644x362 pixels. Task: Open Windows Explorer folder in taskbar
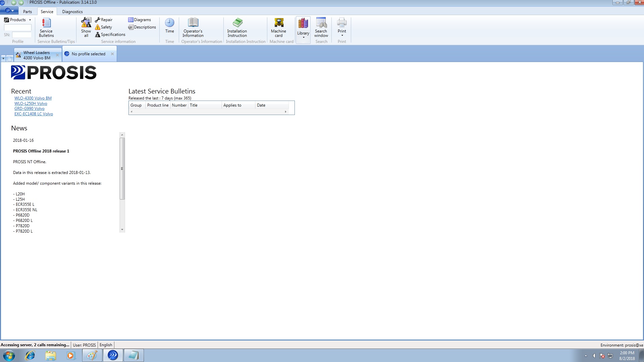coord(51,355)
